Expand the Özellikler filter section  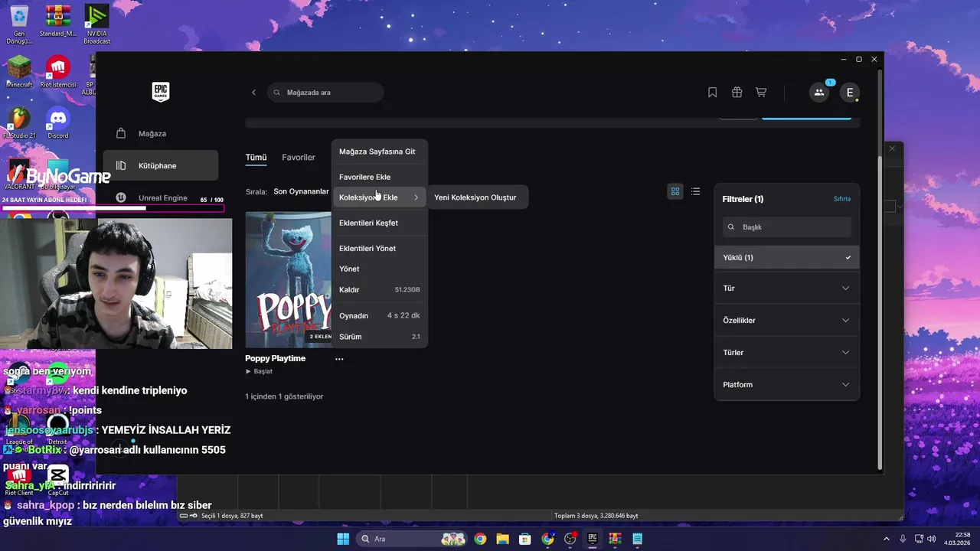[x=787, y=321]
